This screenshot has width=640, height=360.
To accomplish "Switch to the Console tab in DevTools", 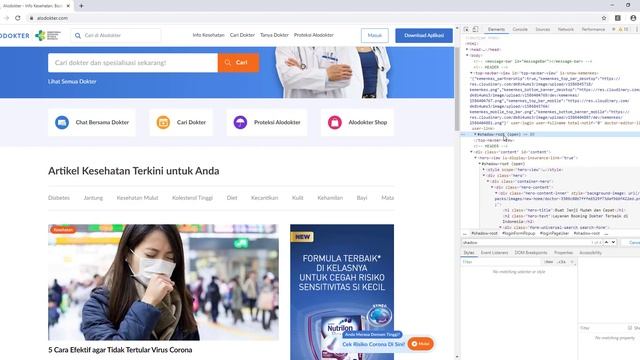I will click(x=520, y=29).
